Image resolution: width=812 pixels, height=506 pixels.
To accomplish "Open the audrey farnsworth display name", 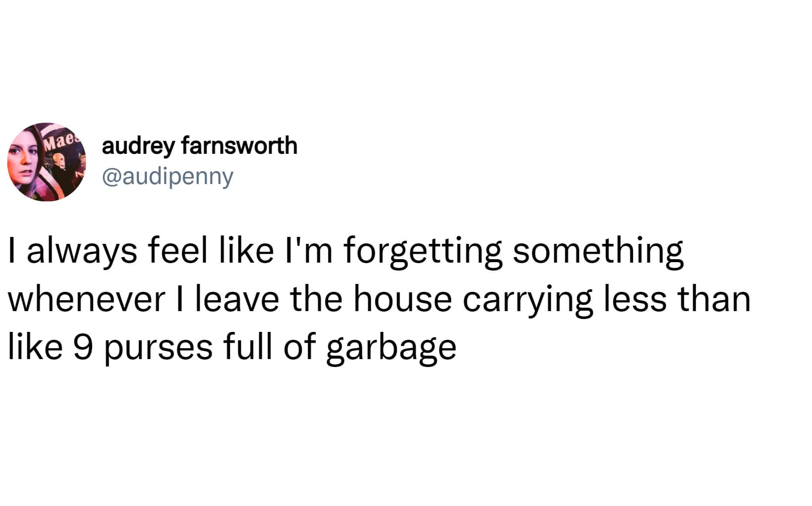I will point(199,146).
